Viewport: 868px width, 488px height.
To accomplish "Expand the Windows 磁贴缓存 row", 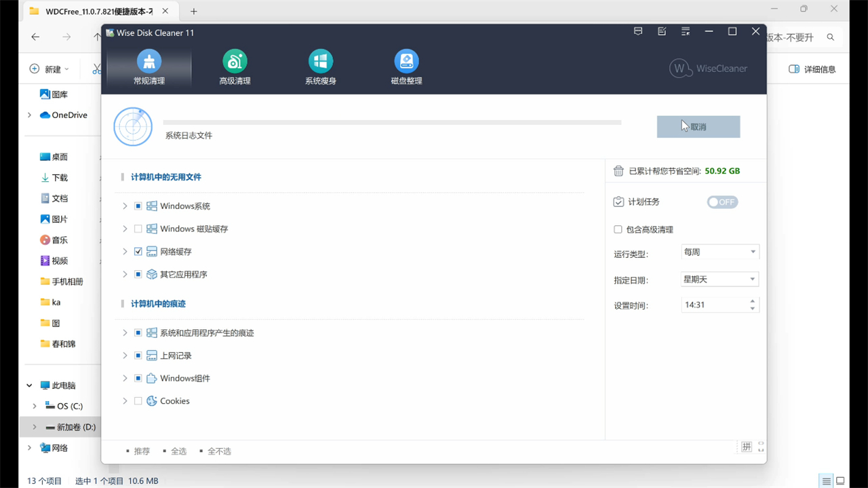I will point(125,229).
